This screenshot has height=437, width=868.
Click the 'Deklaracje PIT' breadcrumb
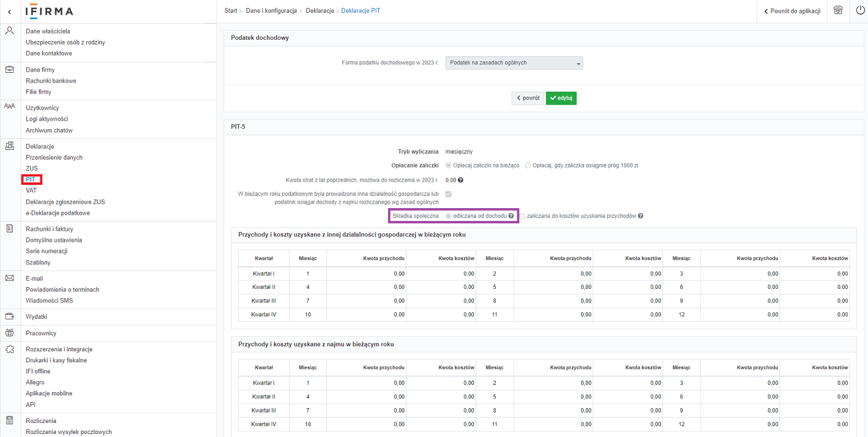tap(361, 11)
